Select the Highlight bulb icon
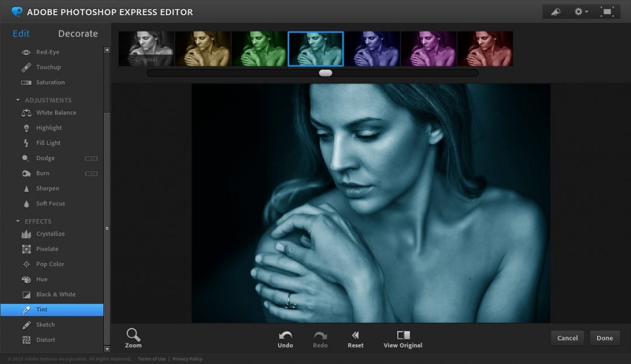This screenshot has height=364, width=631. point(26,128)
